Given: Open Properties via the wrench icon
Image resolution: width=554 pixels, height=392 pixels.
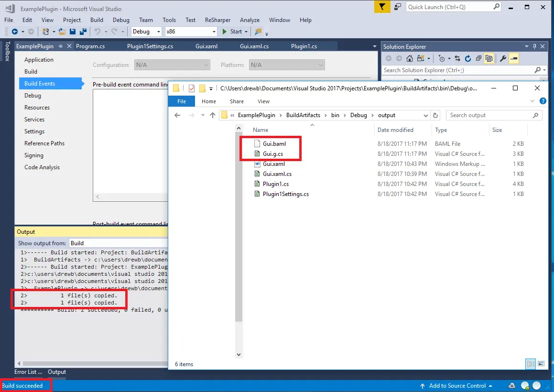Looking at the screenshot, I should pyautogui.click(x=503, y=58).
